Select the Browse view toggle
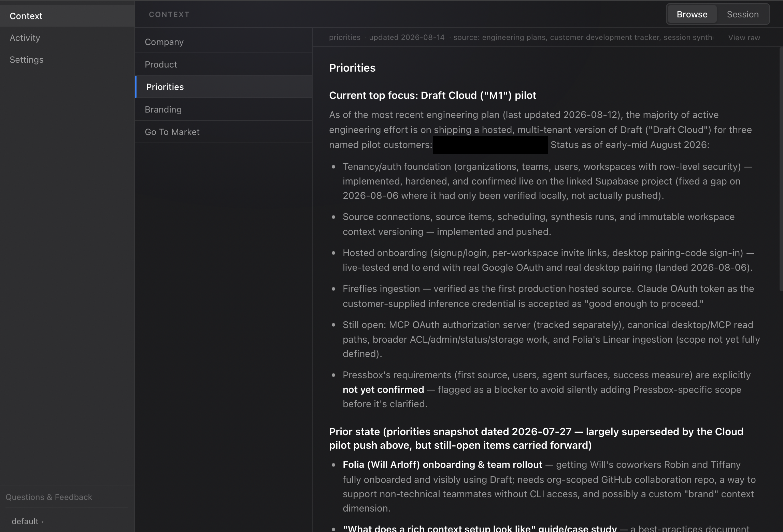Image resolution: width=783 pixels, height=532 pixels. point(692,14)
